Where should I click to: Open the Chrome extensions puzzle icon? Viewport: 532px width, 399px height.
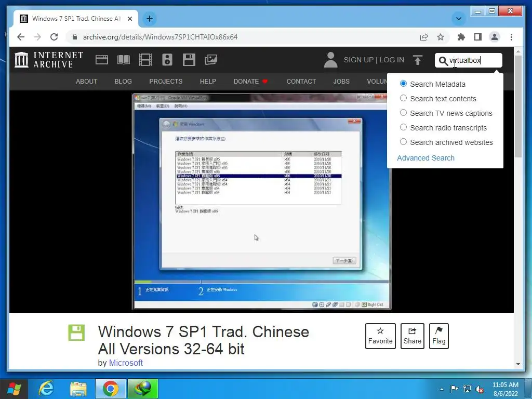coord(461,37)
